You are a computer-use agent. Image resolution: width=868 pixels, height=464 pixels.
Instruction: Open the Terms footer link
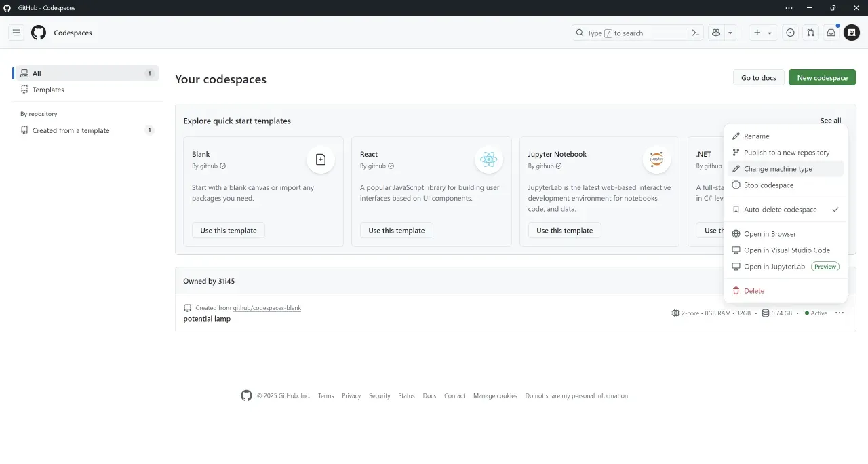[326, 396]
